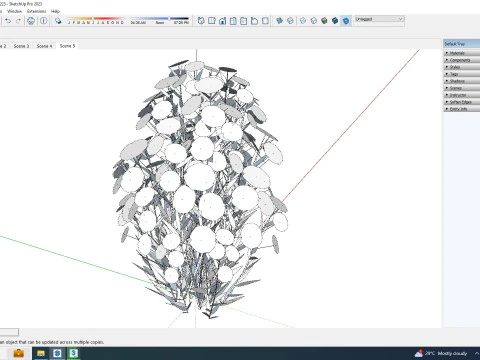Switch to Scene 3 tab
This screenshot has height=360, width=480.
pyautogui.click(x=21, y=46)
